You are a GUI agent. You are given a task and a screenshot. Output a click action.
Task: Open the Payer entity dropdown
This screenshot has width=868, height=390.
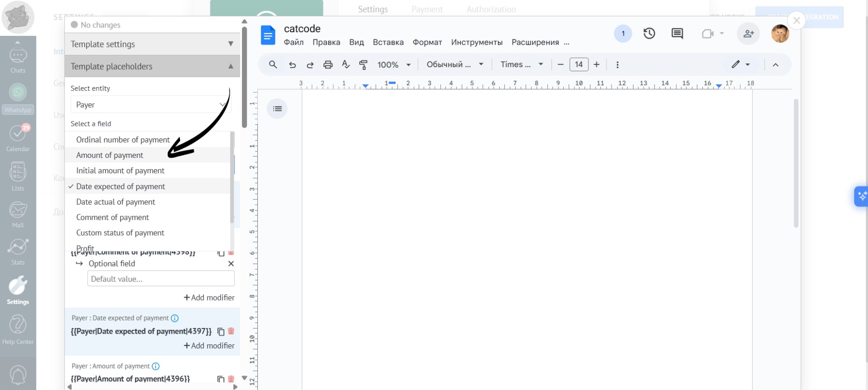(150, 105)
